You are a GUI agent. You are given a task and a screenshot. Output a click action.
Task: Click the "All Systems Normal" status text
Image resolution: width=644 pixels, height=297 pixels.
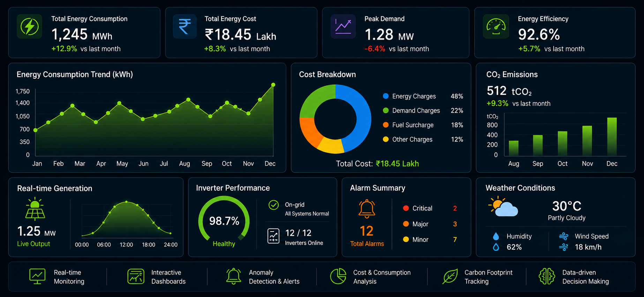pyautogui.click(x=307, y=214)
